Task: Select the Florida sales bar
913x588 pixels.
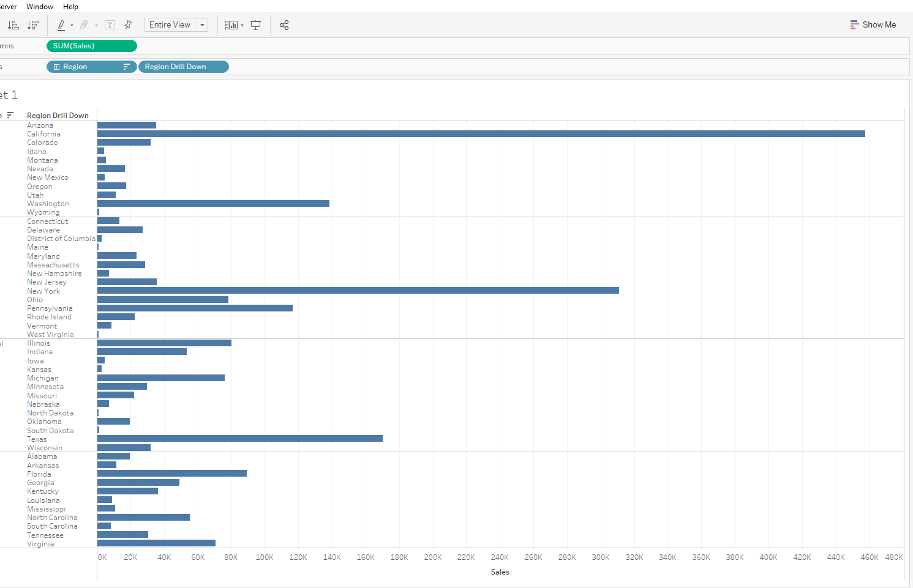Action: click(172, 474)
